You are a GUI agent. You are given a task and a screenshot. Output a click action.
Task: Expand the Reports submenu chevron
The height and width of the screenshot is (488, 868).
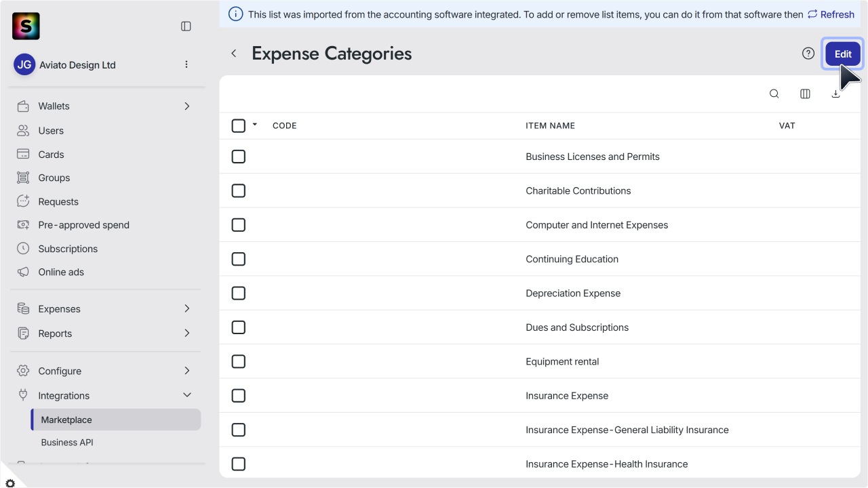(x=187, y=333)
